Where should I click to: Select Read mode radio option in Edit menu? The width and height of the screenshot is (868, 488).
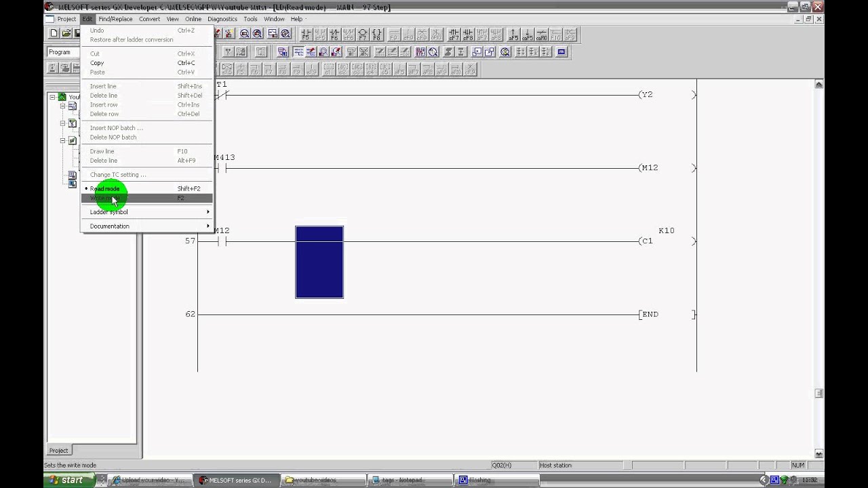click(147, 188)
